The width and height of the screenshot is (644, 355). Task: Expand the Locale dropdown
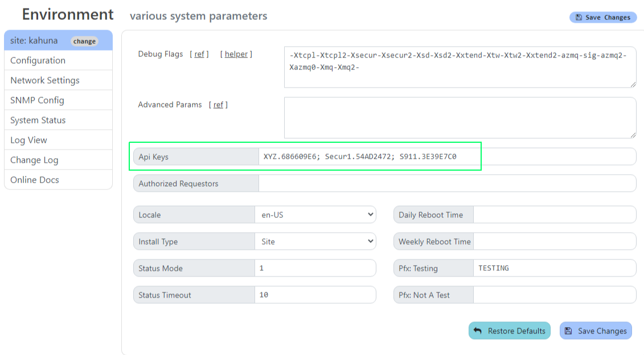[315, 215]
